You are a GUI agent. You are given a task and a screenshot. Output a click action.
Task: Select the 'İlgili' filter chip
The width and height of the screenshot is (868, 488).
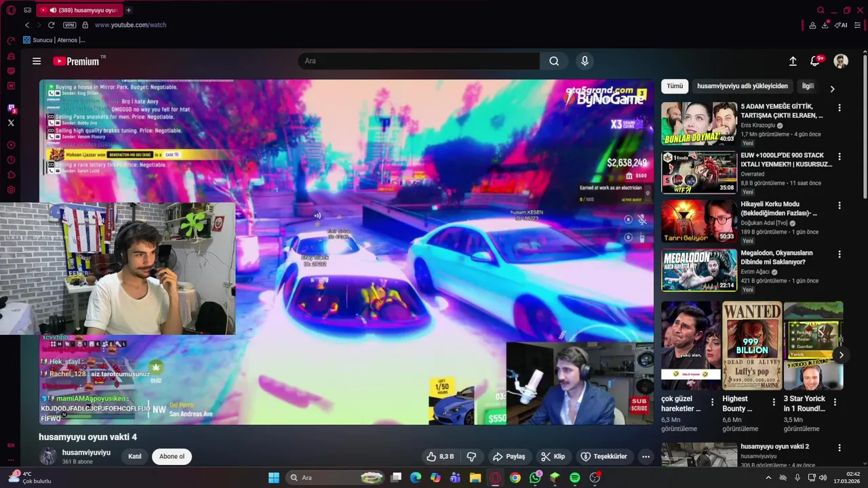coord(808,86)
